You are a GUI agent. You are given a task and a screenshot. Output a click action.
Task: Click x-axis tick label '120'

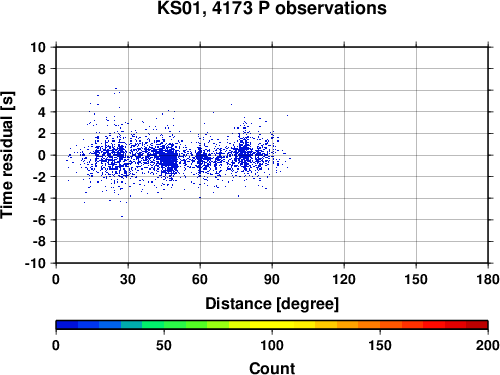(x=344, y=279)
